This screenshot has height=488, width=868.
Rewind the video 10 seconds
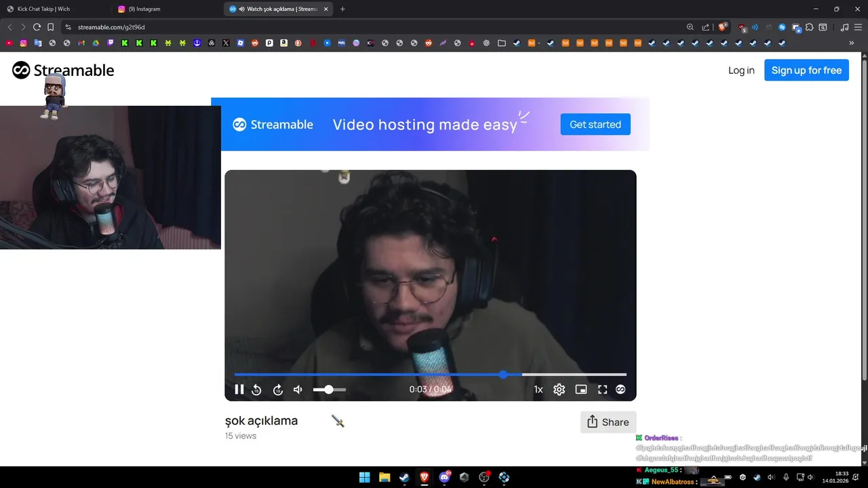click(x=256, y=390)
